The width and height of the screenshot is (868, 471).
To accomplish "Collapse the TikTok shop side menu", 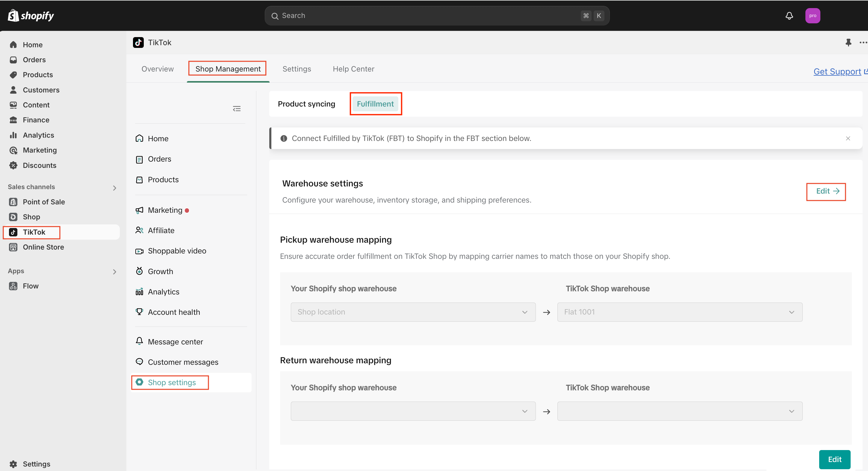I will pyautogui.click(x=237, y=109).
